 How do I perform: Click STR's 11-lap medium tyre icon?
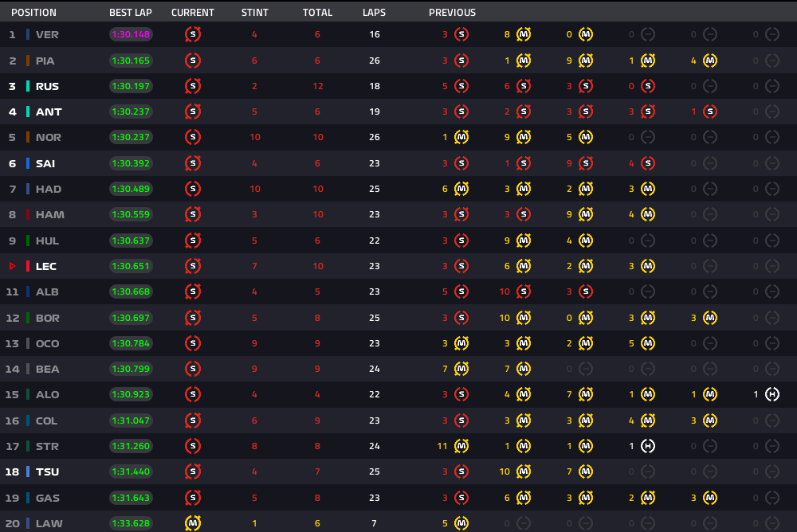(461, 446)
